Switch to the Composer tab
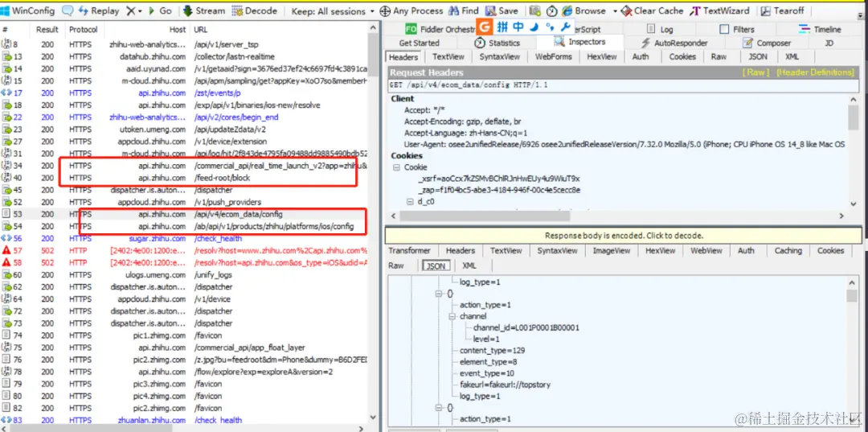Image resolution: width=868 pixels, height=432 pixels. [767, 43]
